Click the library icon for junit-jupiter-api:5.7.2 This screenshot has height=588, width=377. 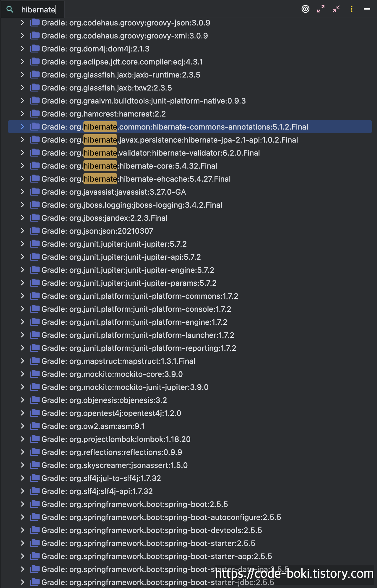click(x=35, y=257)
